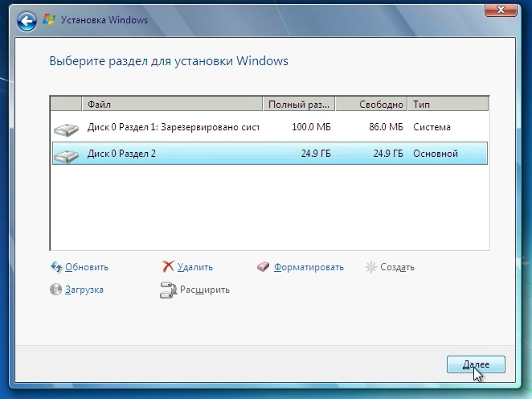The width and height of the screenshot is (532, 399).
Task: Click 24.9 ГБ in Свободно column
Action: [x=388, y=154]
